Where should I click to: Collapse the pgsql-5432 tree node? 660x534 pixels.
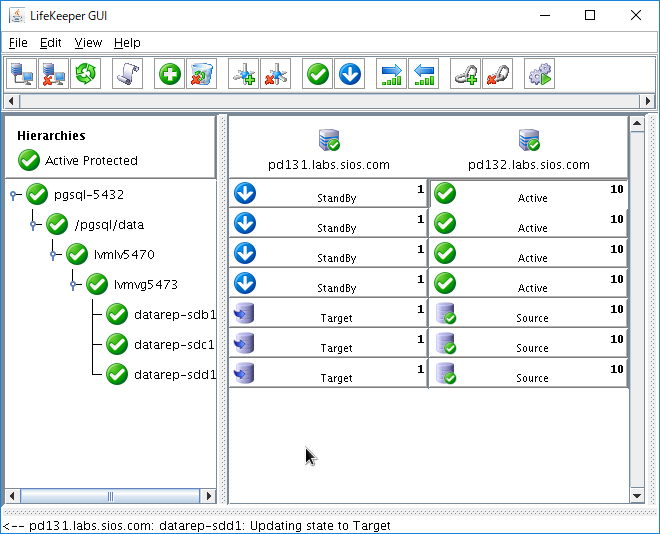(14, 195)
